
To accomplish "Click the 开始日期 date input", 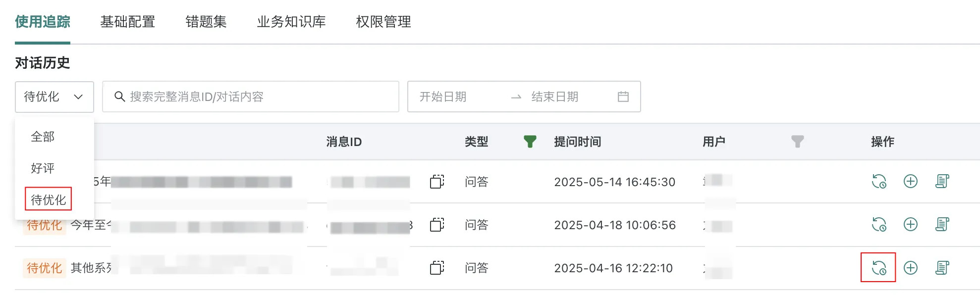I will pos(456,97).
